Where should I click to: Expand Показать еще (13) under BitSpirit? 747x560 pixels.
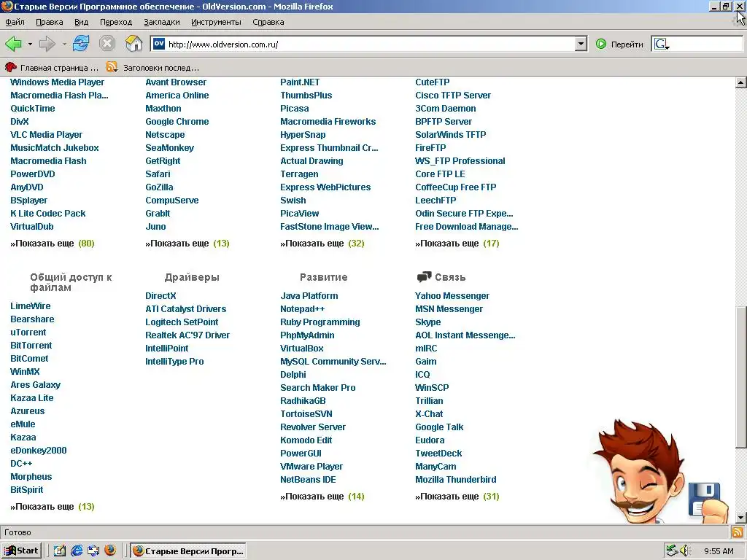(x=53, y=506)
